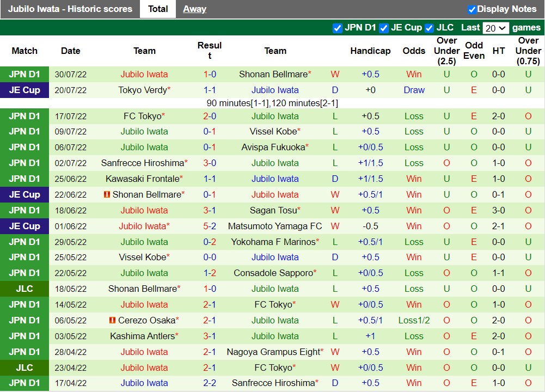Image resolution: width=545 pixels, height=392 pixels.
Task: Click red card icon beside Shonan Bellmare 22/06/22
Action: pos(107,194)
